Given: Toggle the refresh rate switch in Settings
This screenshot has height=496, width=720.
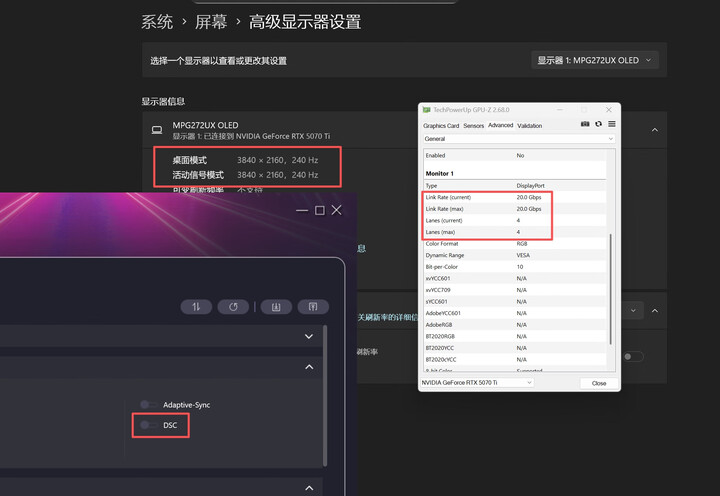Looking at the screenshot, I should pos(632,356).
